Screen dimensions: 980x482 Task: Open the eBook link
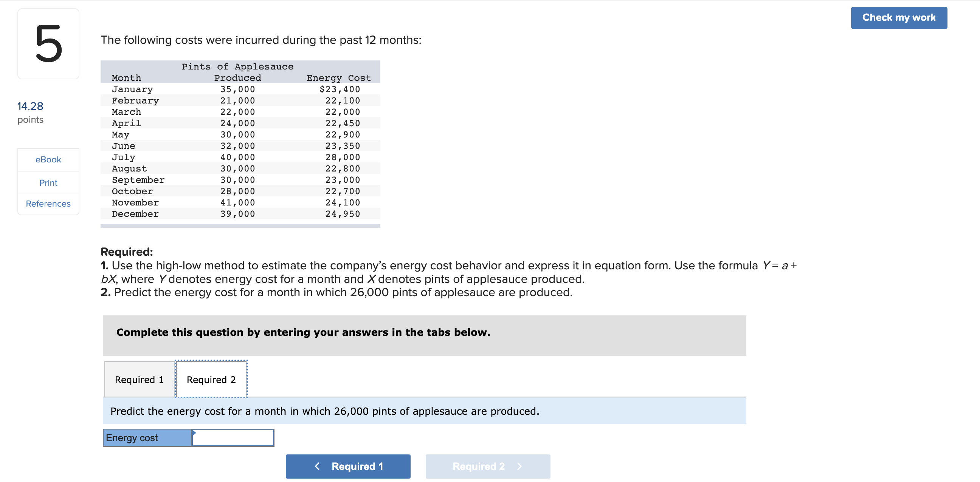(48, 159)
